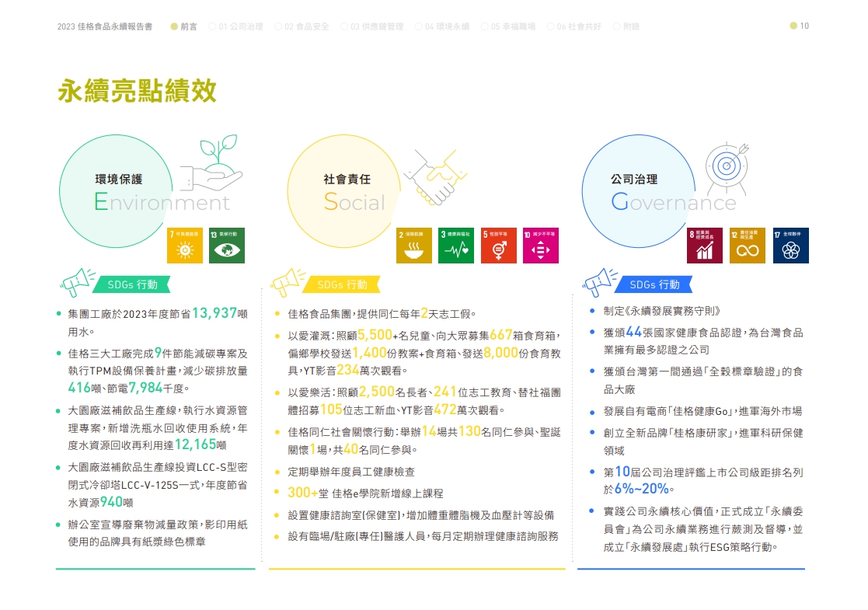Click the 社會責任 Social circle
This screenshot has height=610, width=868.
tap(344, 191)
